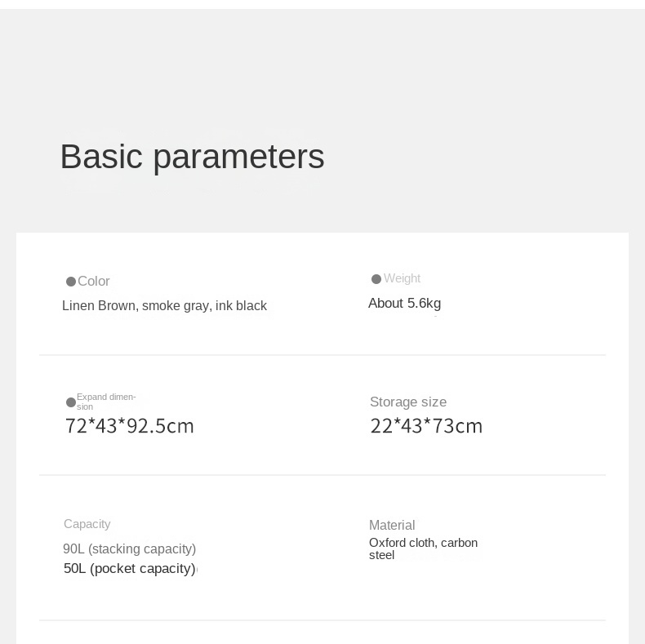Click the 90L stacking capacity text
Image resolution: width=645 pixels, height=644 pixels.
point(130,549)
